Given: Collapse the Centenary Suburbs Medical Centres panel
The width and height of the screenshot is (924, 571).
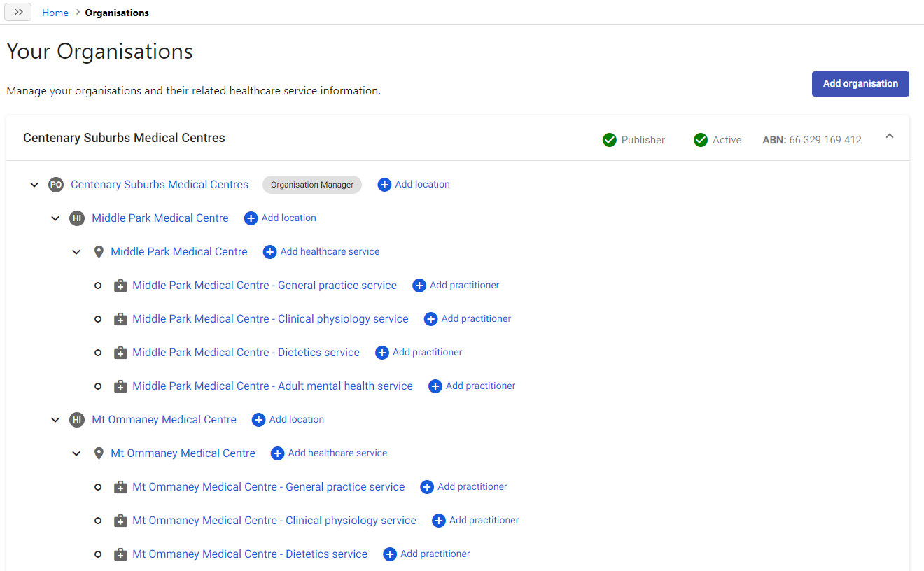Looking at the screenshot, I should pyautogui.click(x=890, y=136).
